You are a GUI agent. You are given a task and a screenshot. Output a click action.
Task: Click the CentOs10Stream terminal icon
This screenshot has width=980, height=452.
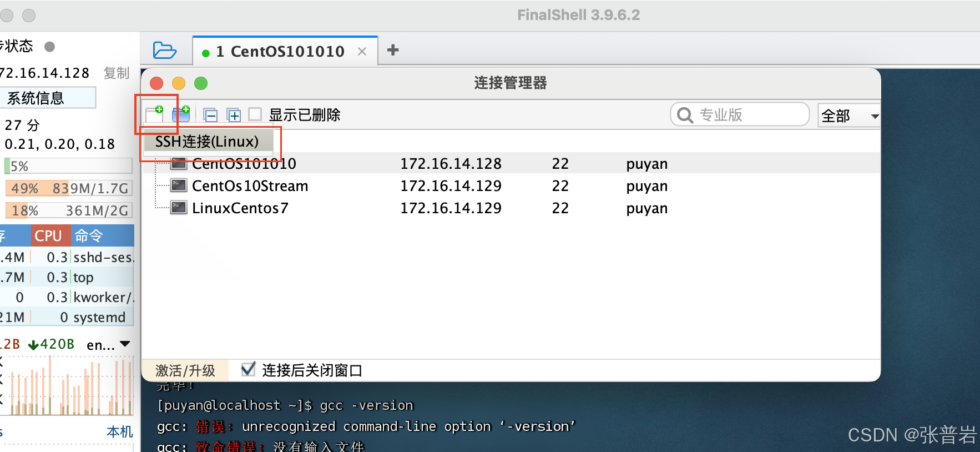tap(179, 185)
